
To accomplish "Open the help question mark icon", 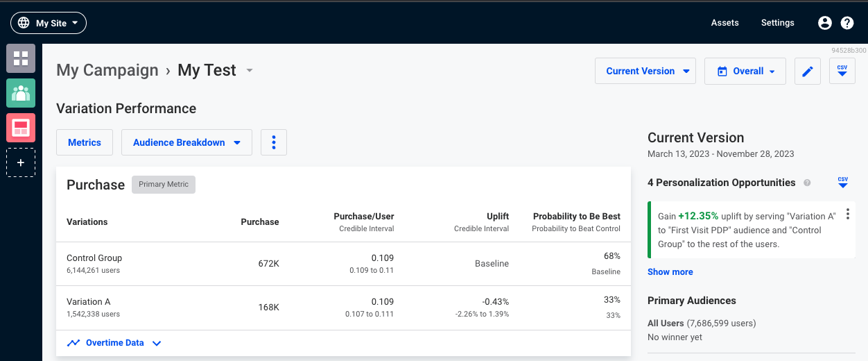I will coord(847,23).
